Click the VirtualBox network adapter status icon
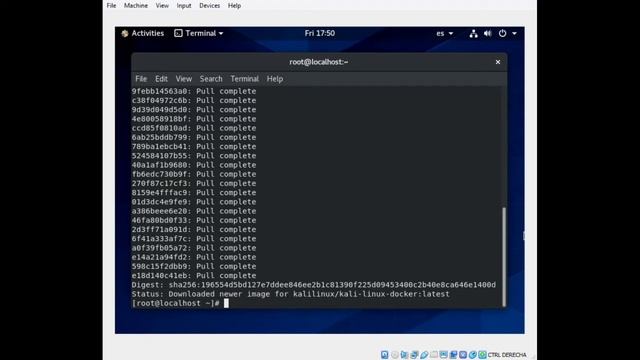Screen dimensions: 640x360 click(x=414, y=355)
